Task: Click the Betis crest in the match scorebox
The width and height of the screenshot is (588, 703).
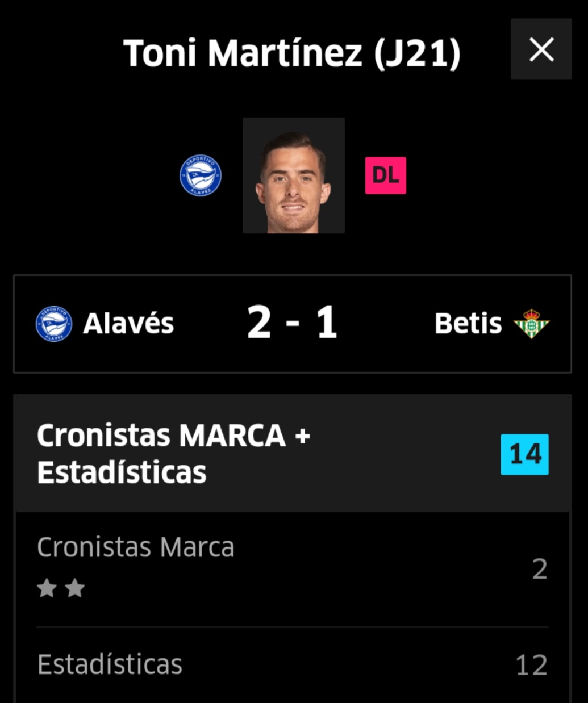Action: 531,324
